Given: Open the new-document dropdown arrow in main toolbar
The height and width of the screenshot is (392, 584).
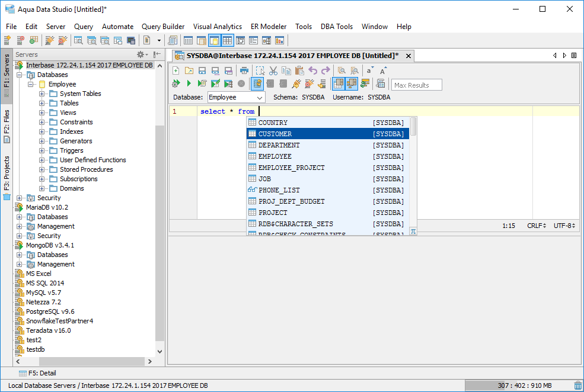Looking at the screenshot, I should [x=159, y=40].
